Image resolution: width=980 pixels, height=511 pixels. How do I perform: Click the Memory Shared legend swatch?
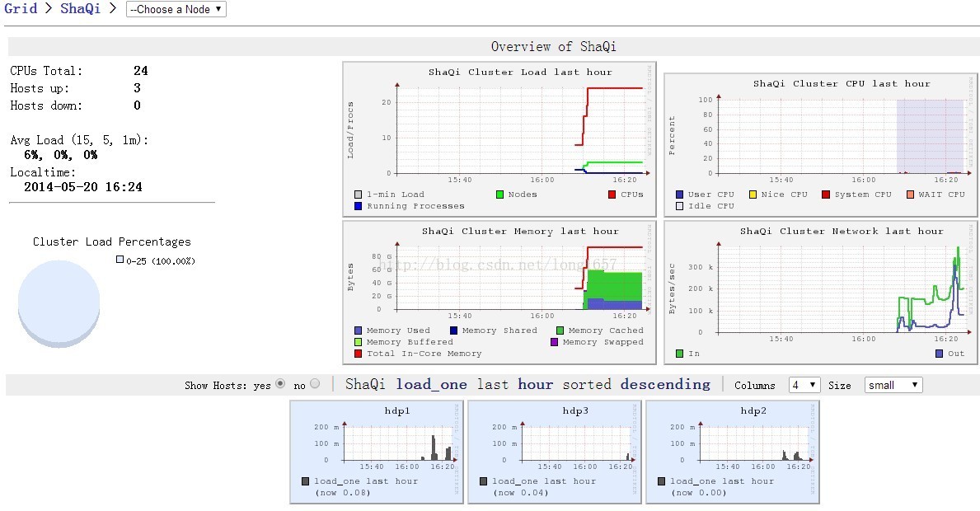point(454,331)
